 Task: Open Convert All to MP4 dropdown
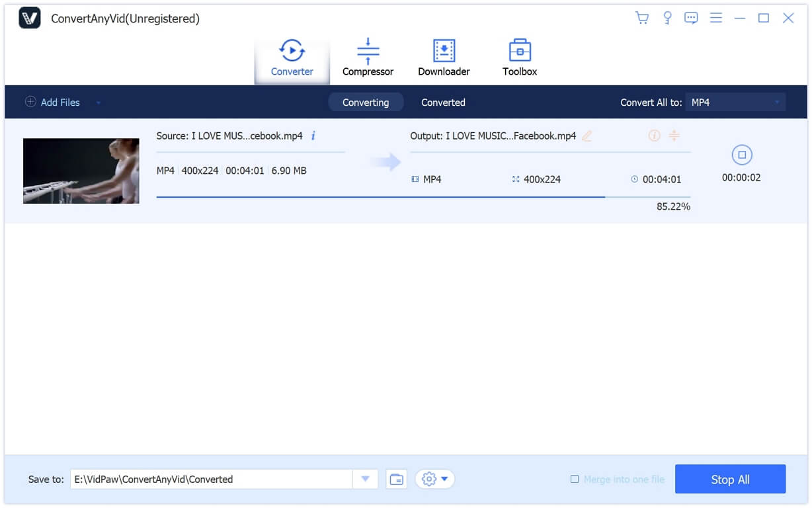pos(735,103)
